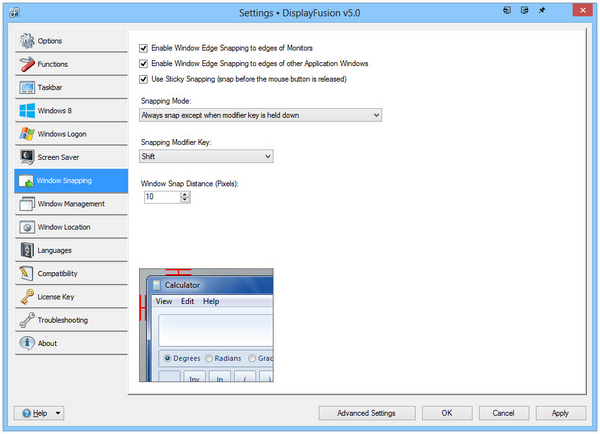Open the Options settings page
This screenshot has width=600, height=434.
(x=71, y=41)
